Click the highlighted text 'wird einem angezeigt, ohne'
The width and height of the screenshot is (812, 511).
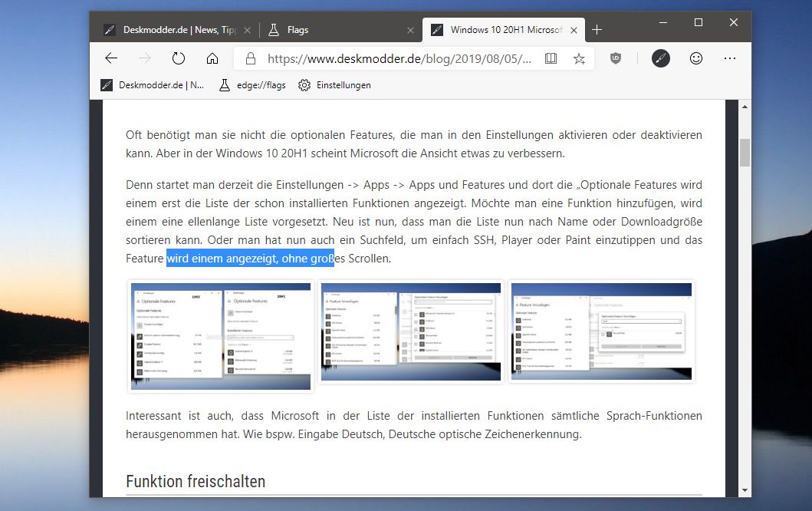[x=237, y=258]
